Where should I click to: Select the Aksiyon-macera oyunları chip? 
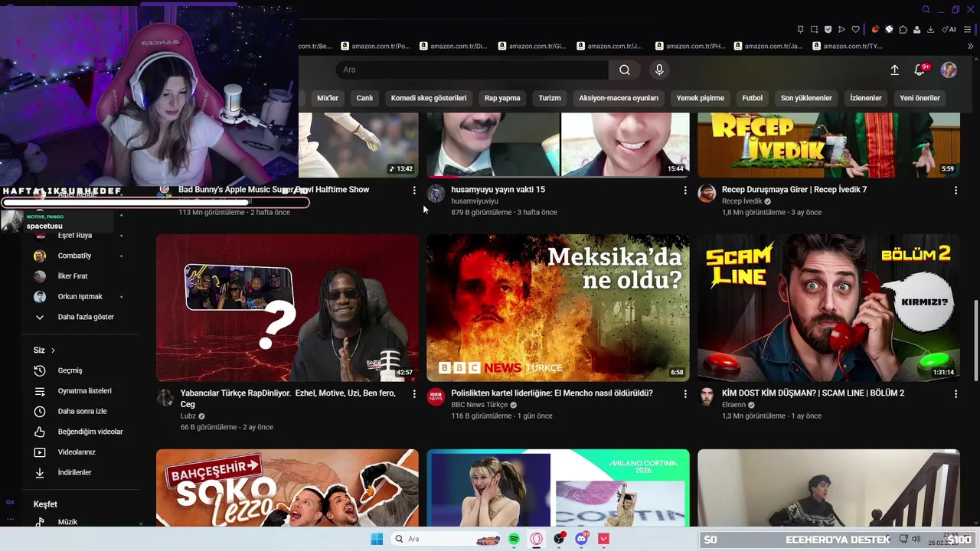619,98
